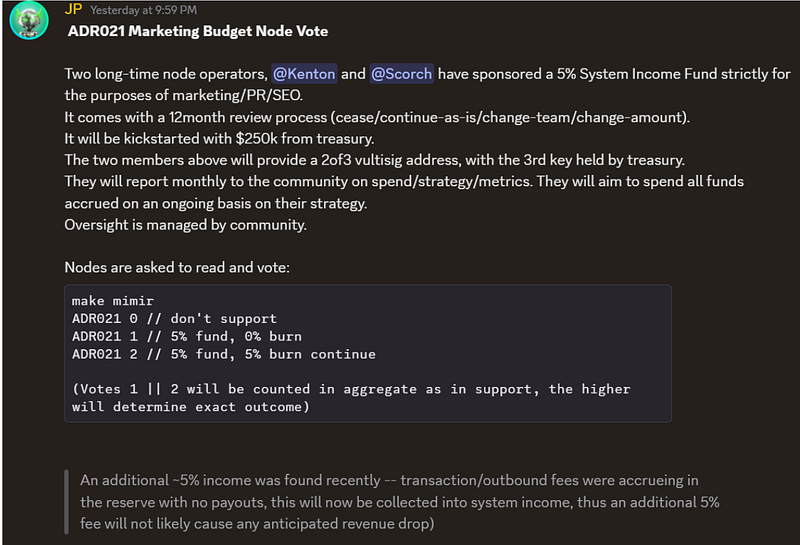Screen dimensions: 800x545
Task: Open the @Scorch mention
Action: tap(402, 74)
